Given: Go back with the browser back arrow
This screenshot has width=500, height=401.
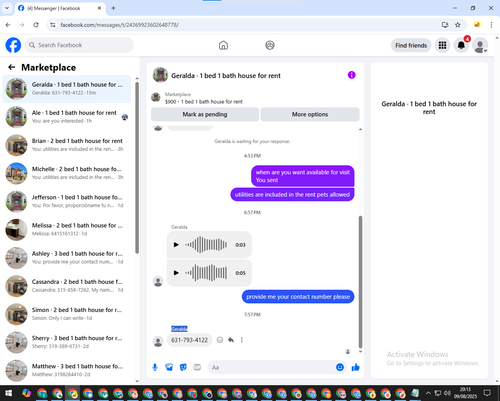Looking at the screenshot, I should (x=8, y=25).
